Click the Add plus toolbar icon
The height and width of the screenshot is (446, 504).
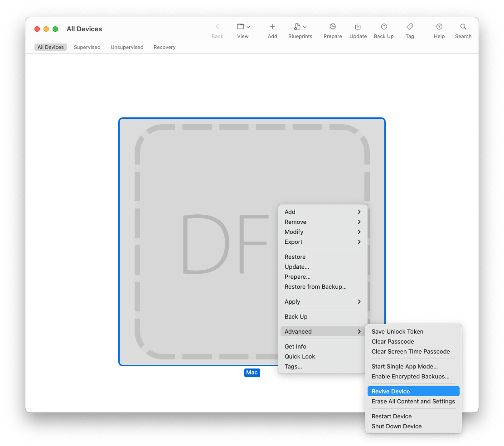pyautogui.click(x=272, y=27)
